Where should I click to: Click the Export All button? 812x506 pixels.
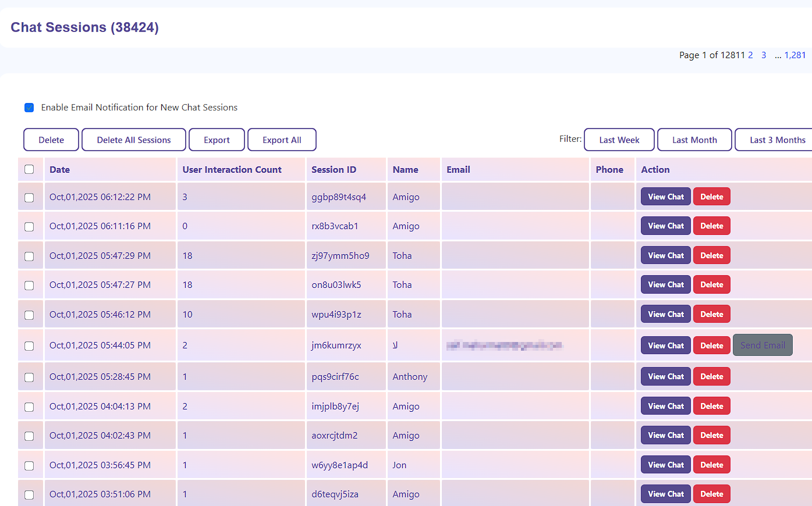point(282,140)
